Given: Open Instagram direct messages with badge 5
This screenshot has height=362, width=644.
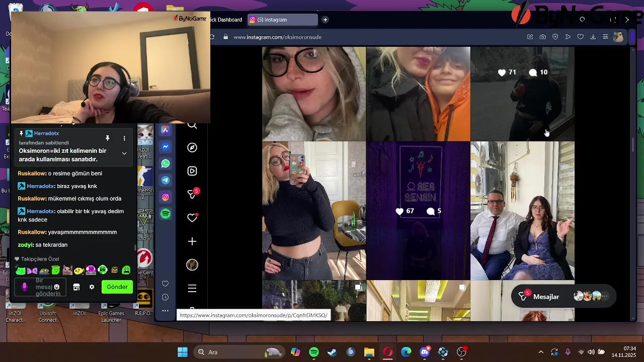Looking at the screenshot, I should [x=193, y=194].
